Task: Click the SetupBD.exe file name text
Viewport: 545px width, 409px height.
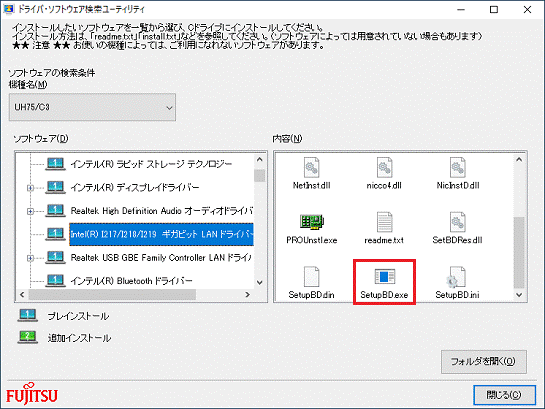Action: click(384, 295)
